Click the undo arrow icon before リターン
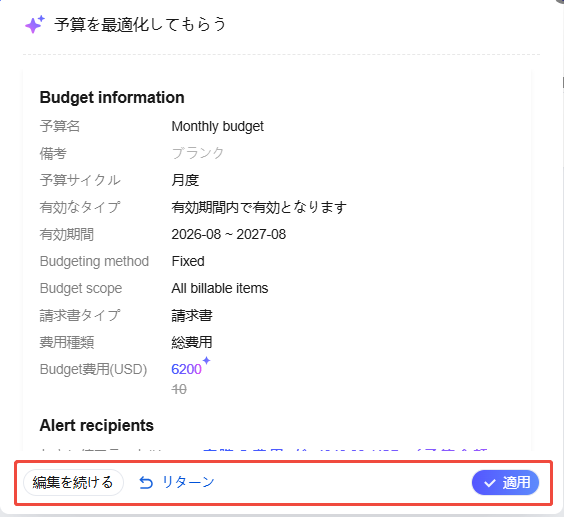 click(x=146, y=482)
